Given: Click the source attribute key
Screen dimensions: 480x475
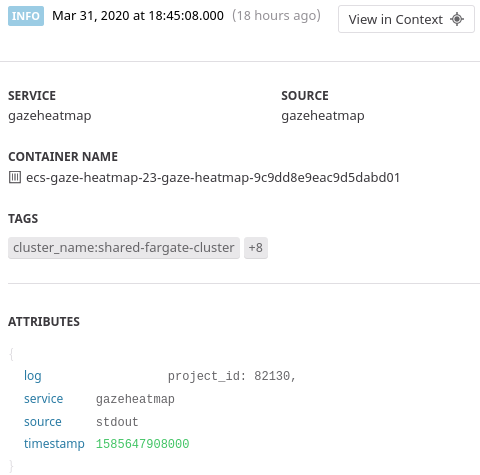Looking at the screenshot, I should click(43, 422).
